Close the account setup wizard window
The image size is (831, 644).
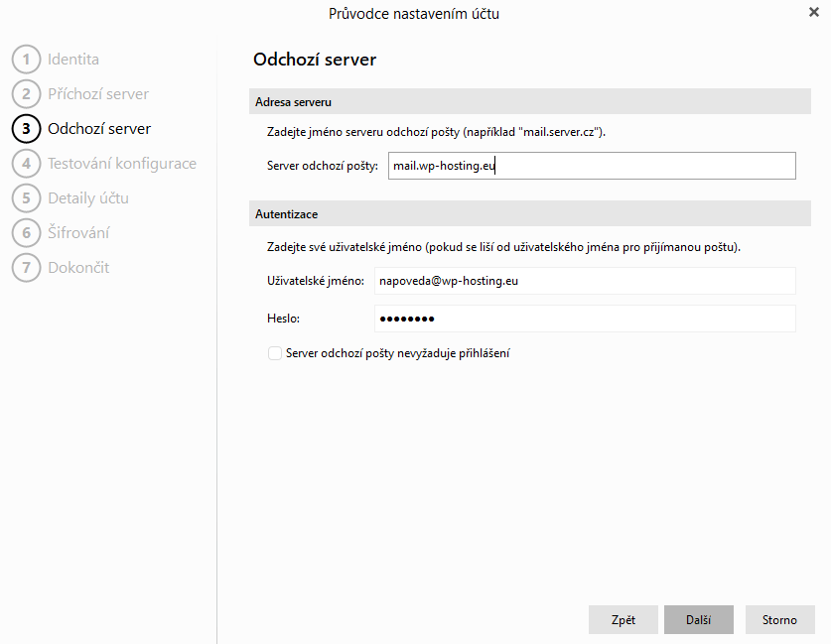point(814,12)
